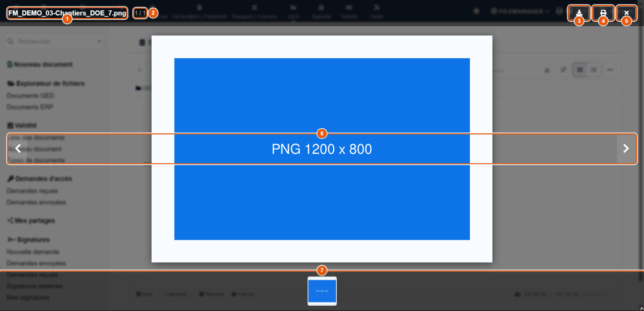The height and width of the screenshot is (311, 644).
Task: Close the image viewer with the X
Action: tap(626, 13)
